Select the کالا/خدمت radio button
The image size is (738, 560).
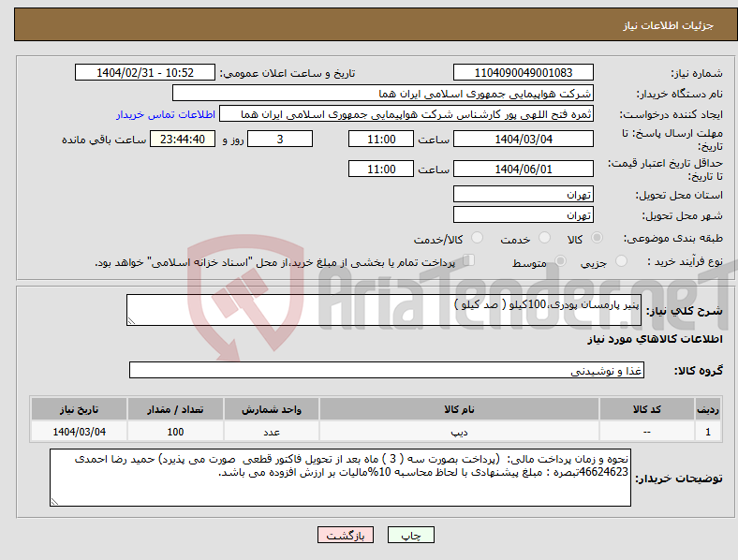(477, 238)
